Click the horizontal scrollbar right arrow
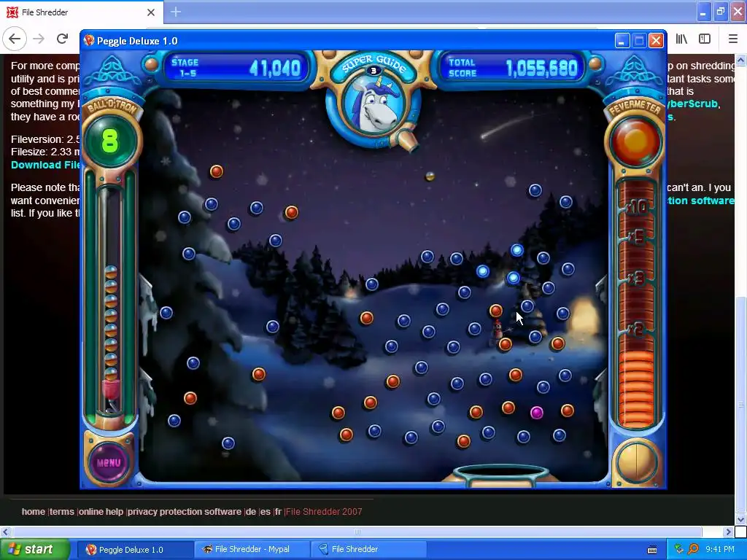This screenshot has height=560, width=747. tap(729, 532)
